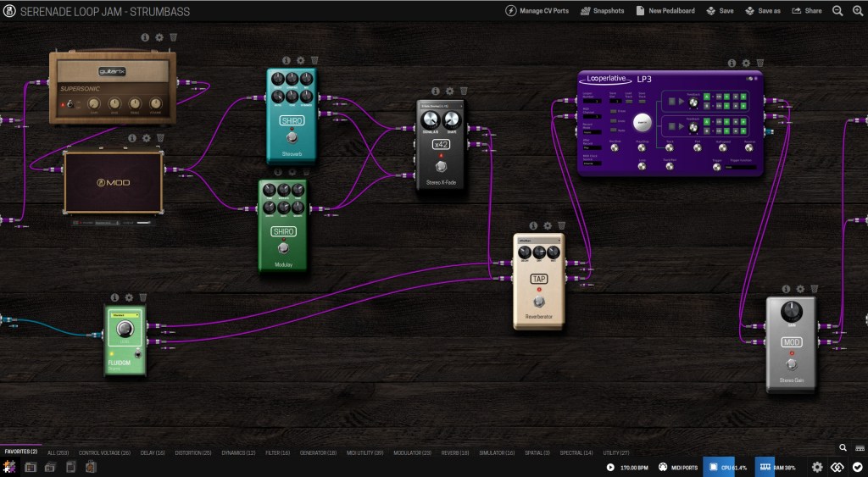The image size is (868, 477).
Task: Open LP3 Trigger Function dropdown
Action: [741, 167]
